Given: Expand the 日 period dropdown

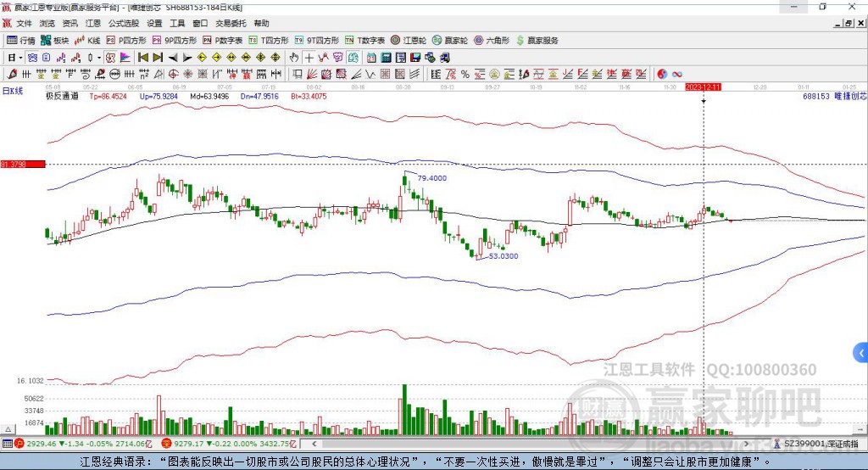Looking at the screenshot, I should (x=20, y=58).
